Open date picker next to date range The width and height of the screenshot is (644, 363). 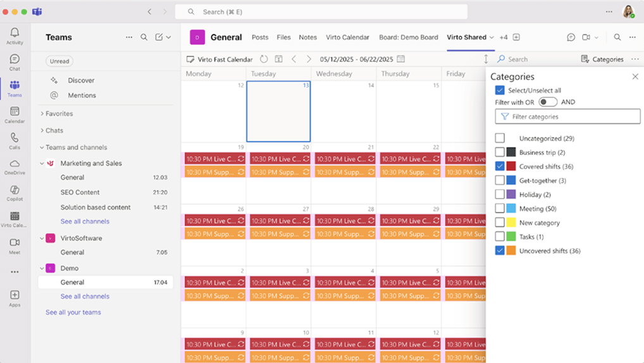(x=401, y=59)
